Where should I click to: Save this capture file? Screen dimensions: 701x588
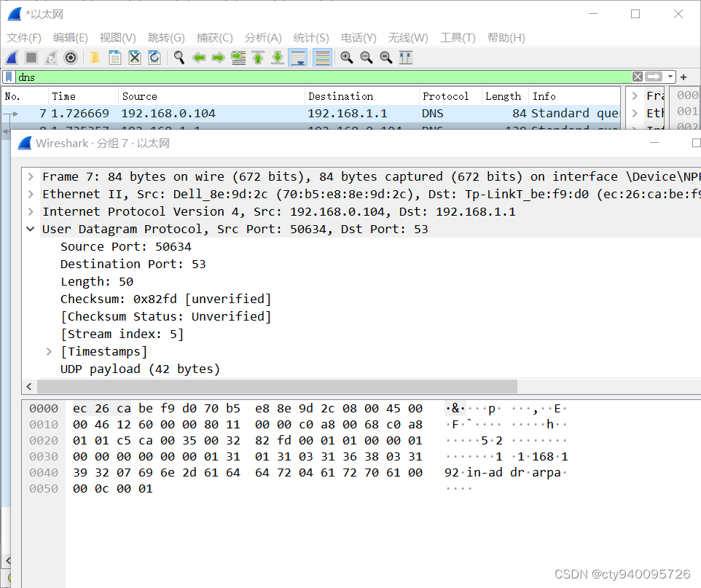click(115, 58)
